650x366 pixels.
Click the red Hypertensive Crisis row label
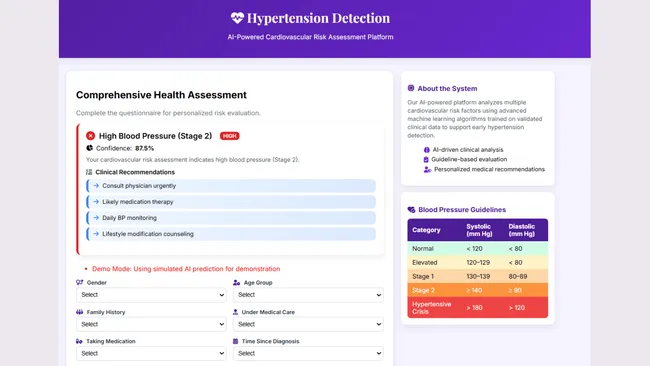point(432,308)
